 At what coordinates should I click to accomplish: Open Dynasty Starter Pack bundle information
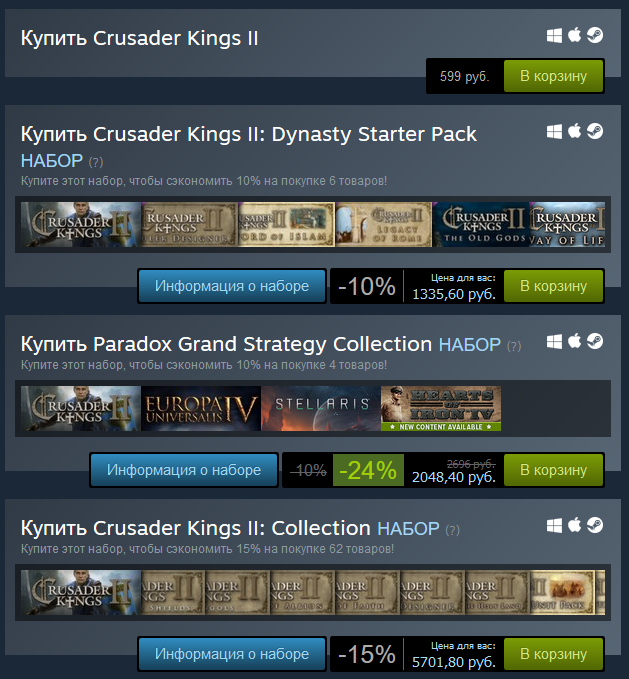coord(232,286)
